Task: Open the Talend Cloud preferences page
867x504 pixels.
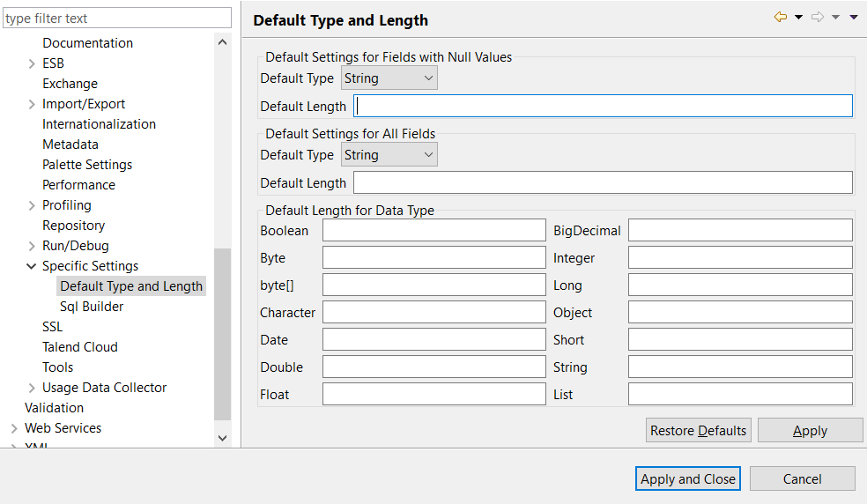Action: 79,347
